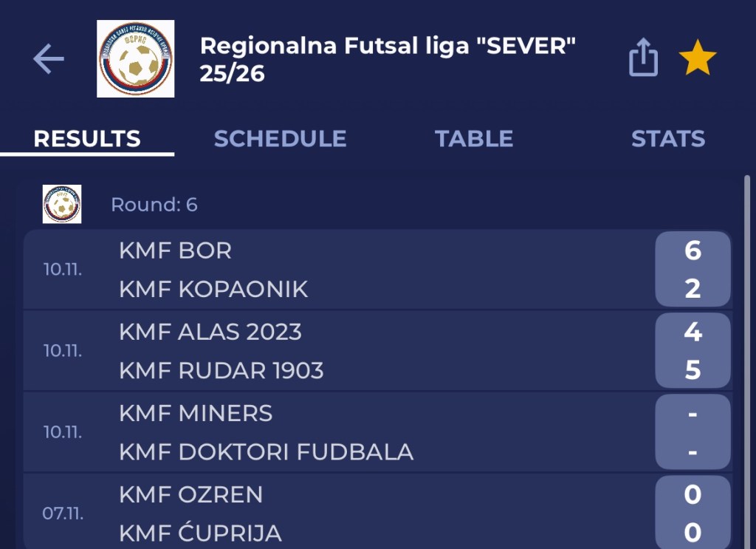This screenshot has width=756, height=549.
Task: Click the 6-2 score box
Action: tap(692, 270)
